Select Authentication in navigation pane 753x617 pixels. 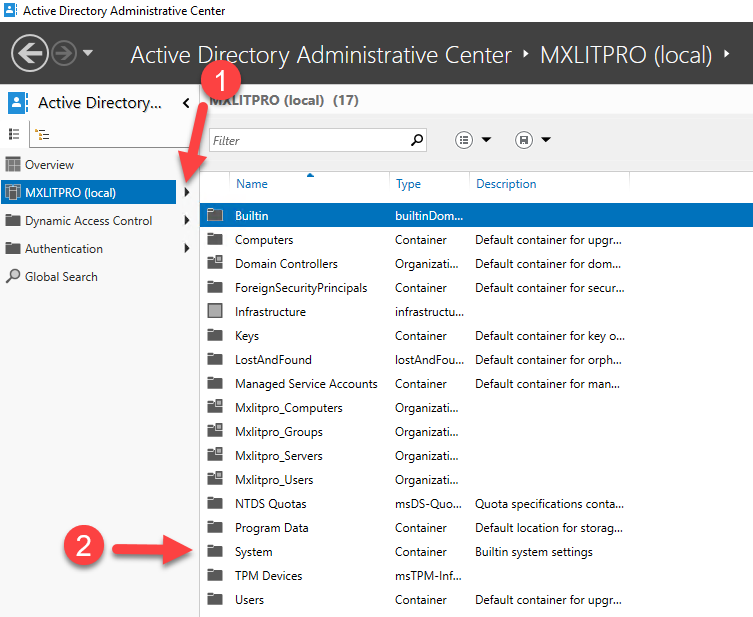coord(63,249)
